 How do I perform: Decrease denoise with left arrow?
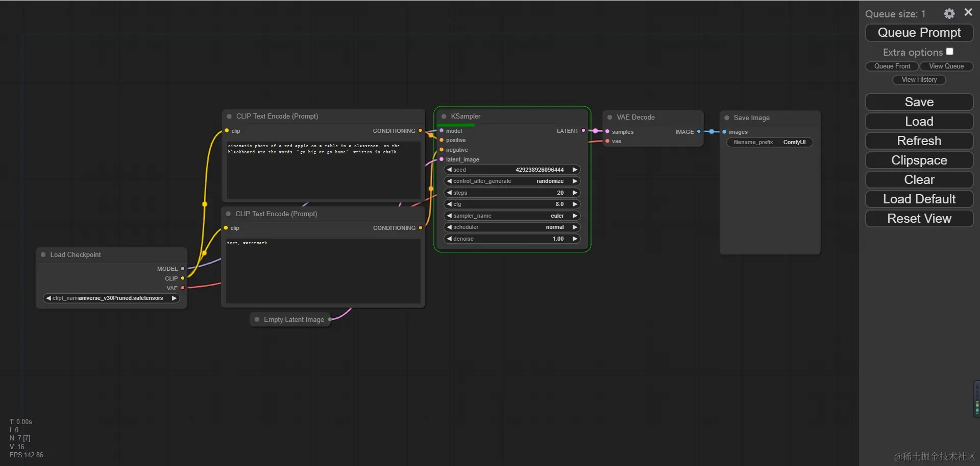click(449, 239)
